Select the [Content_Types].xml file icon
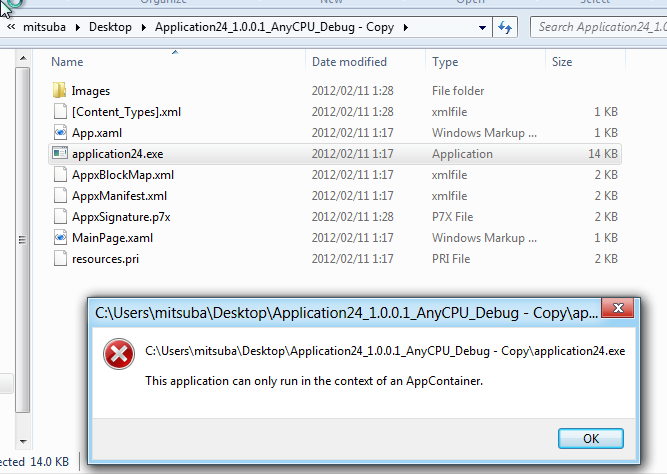Viewport: 667px width, 474px height. point(60,111)
